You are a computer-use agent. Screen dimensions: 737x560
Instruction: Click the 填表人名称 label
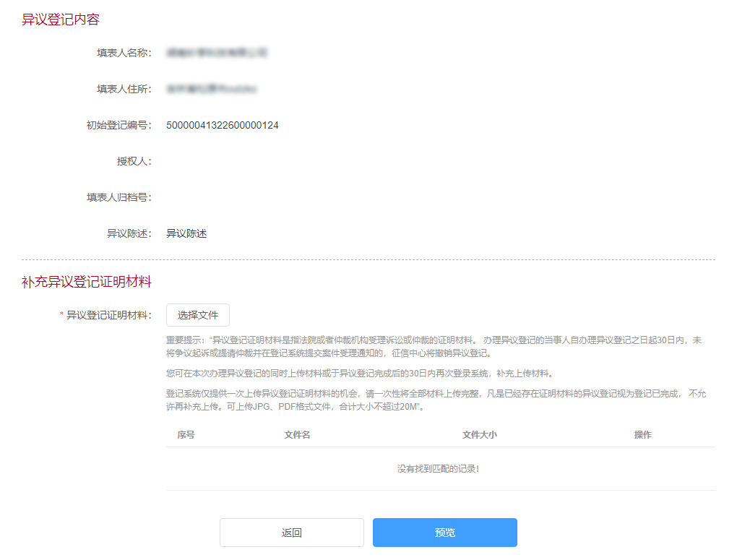coord(124,53)
